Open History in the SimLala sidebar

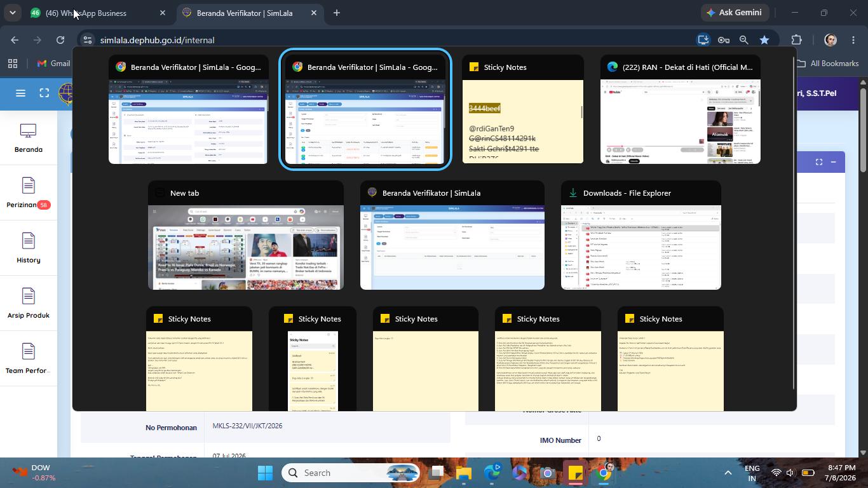click(29, 249)
